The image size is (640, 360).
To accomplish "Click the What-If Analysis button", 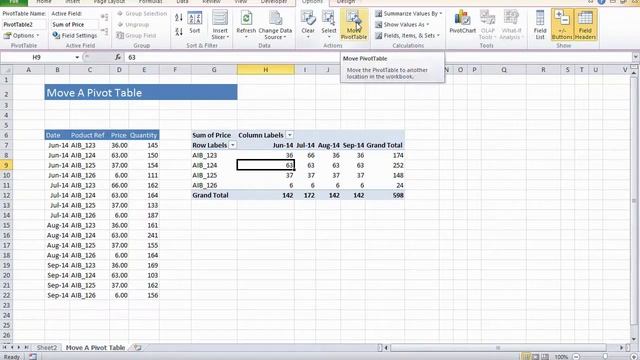I will pos(511,24).
